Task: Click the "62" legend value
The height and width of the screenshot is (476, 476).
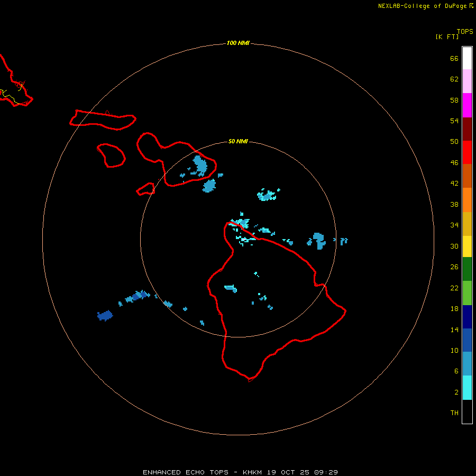Action: (454, 79)
